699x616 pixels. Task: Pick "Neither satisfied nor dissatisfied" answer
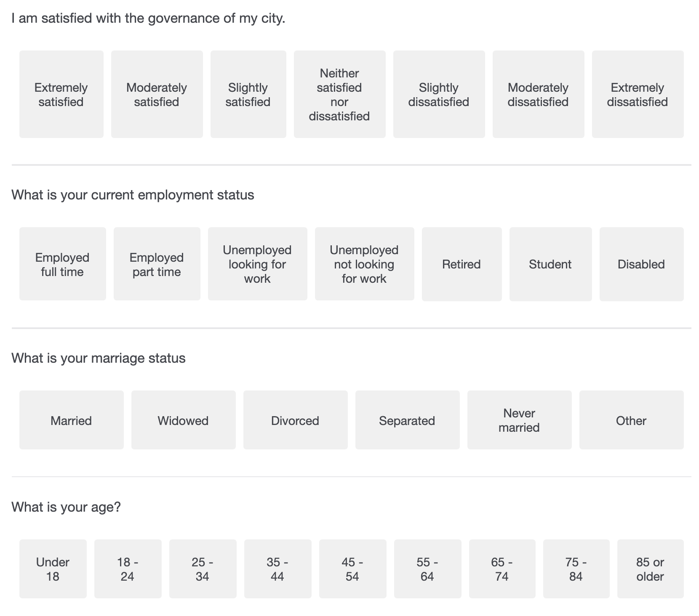(339, 94)
